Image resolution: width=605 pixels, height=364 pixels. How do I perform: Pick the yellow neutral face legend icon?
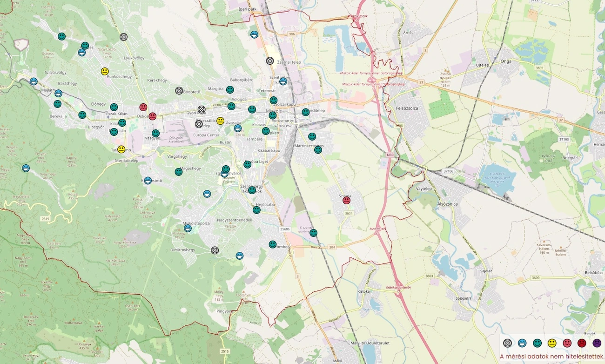(552, 343)
